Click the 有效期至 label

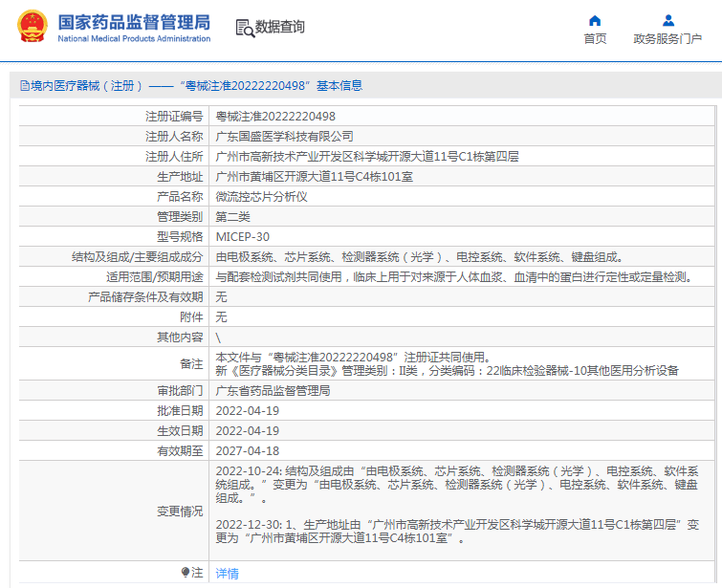pyautogui.click(x=180, y=450)
